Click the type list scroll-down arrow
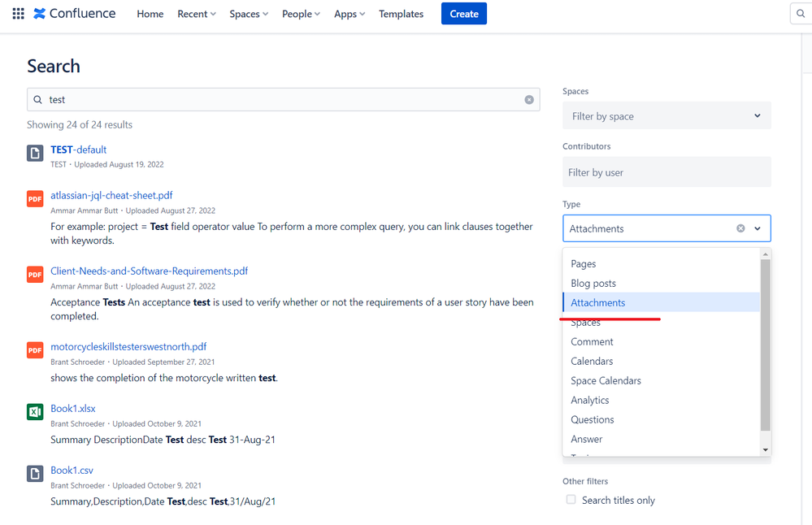The image size is (812, 525). (766, 450)
